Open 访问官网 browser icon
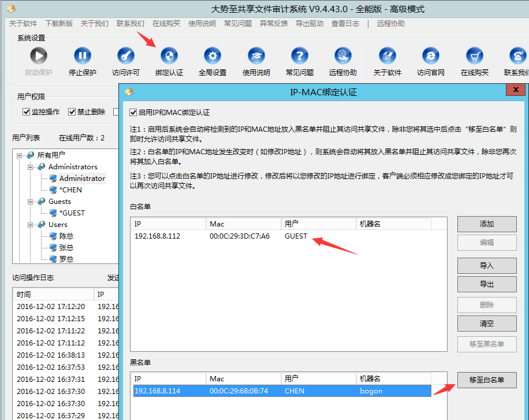 (x=431, y=56)
